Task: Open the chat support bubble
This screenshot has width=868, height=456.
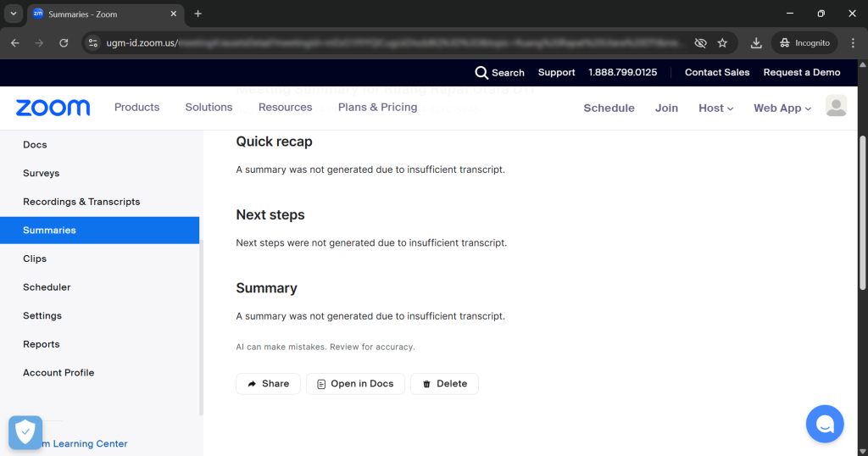Action: pos(824,423)
